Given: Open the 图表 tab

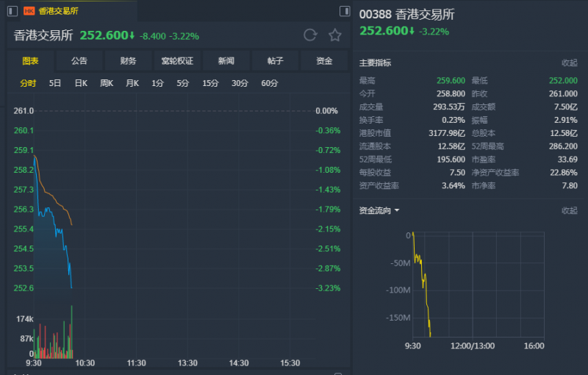Looking at the screenshot, I should [30, 61].
